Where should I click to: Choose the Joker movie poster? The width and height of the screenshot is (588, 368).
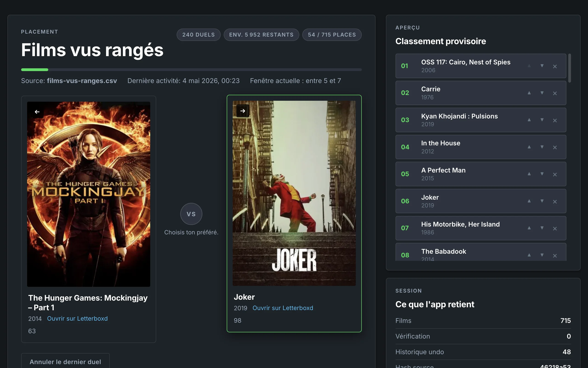click(294, 193)
